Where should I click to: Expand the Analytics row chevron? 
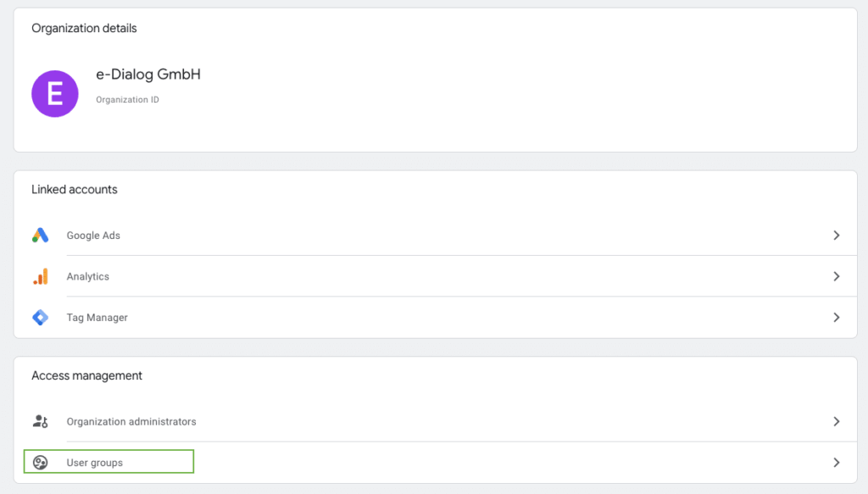(x=836, y=276)
